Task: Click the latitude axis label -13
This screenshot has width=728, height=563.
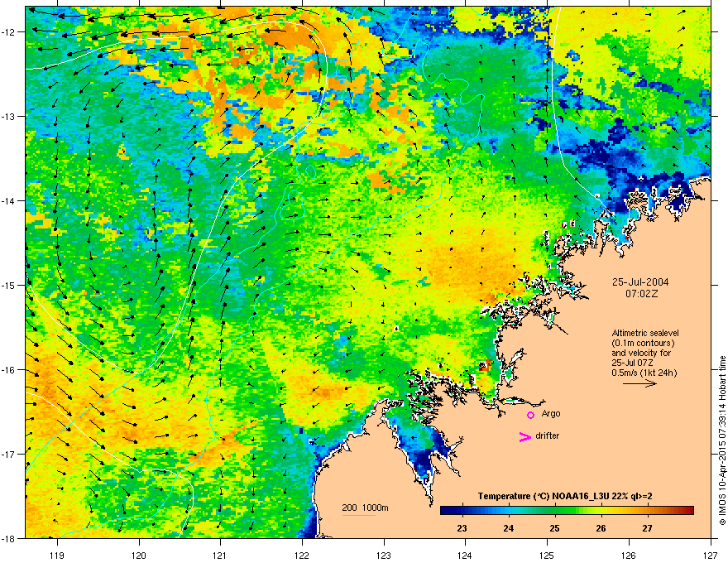Action: click(9, 116)
